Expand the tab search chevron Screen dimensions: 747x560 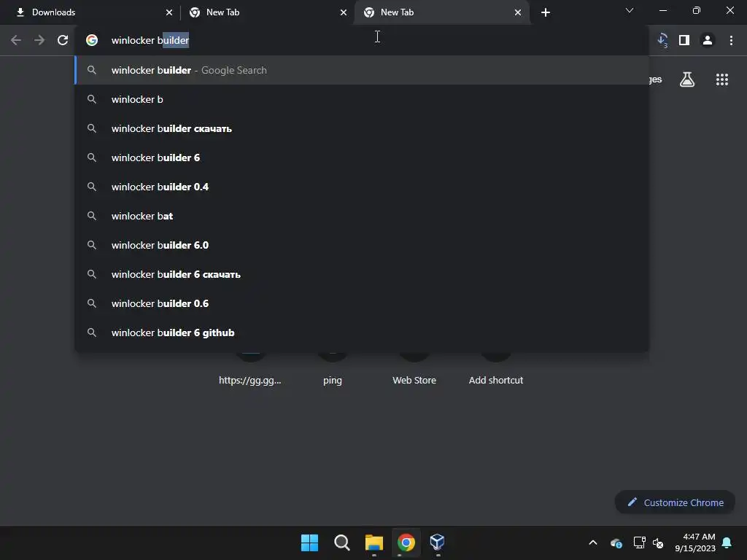(x=630, y=10)
